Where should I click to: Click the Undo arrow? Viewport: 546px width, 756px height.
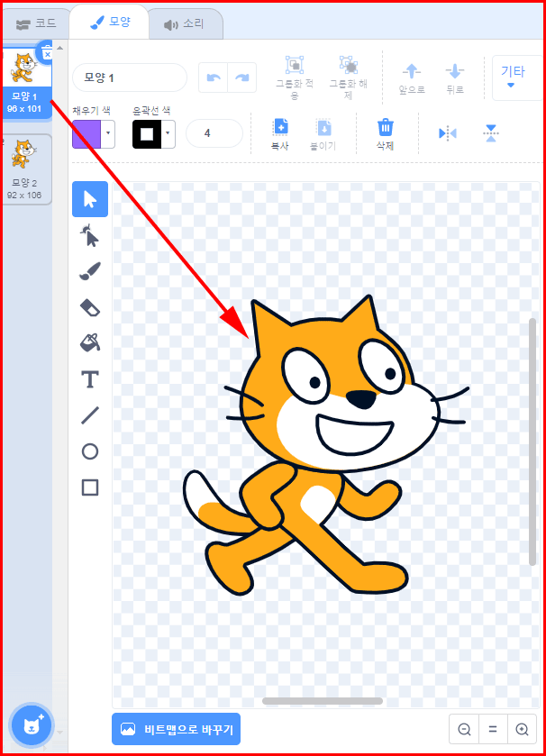click(213, 77)
